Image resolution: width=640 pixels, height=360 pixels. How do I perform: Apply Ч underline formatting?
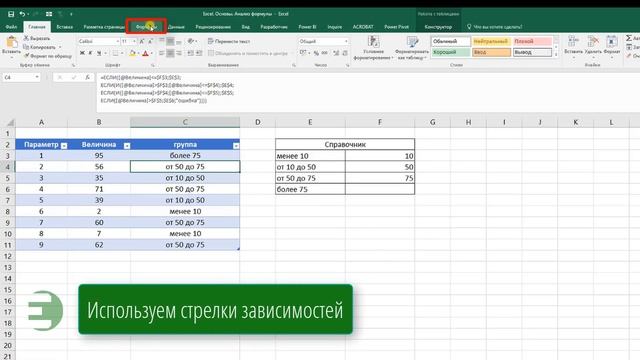tap(99, 53)
